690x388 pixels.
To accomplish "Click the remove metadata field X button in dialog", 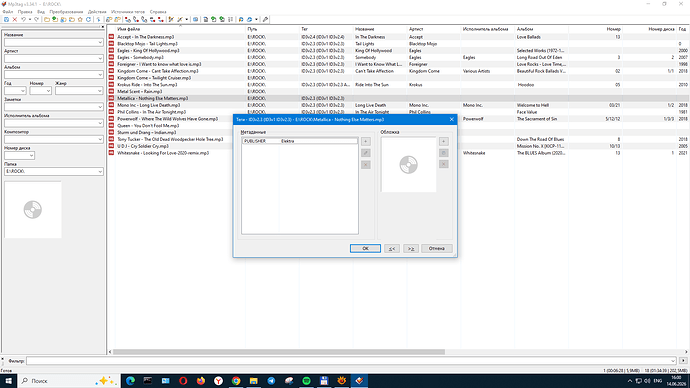I will 366,165.
